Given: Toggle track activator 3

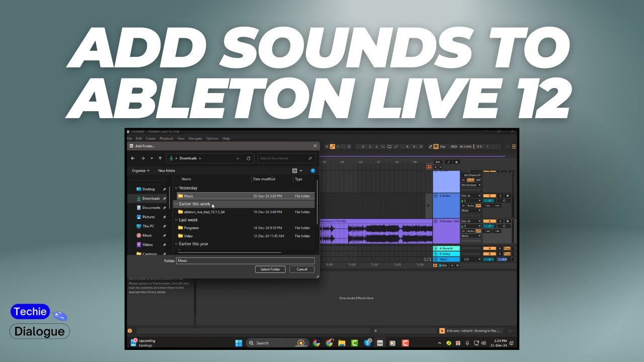Looking at the screenshot, I should [490, 196].
